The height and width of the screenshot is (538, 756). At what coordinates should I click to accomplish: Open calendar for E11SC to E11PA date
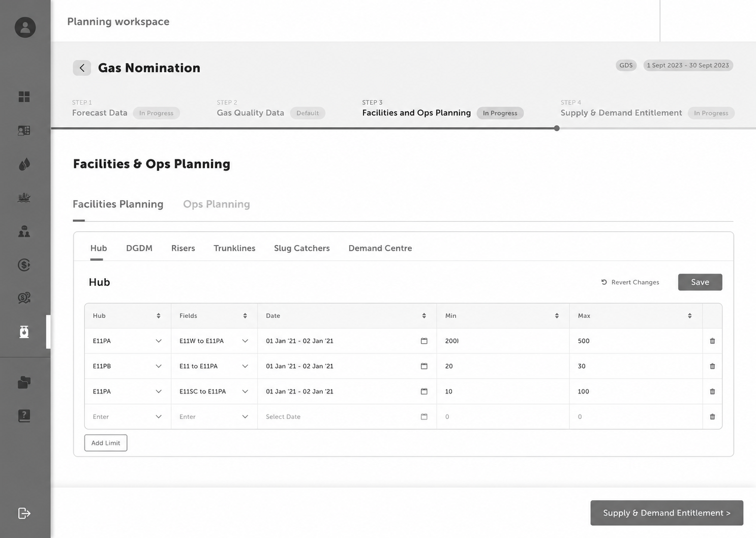424,392
